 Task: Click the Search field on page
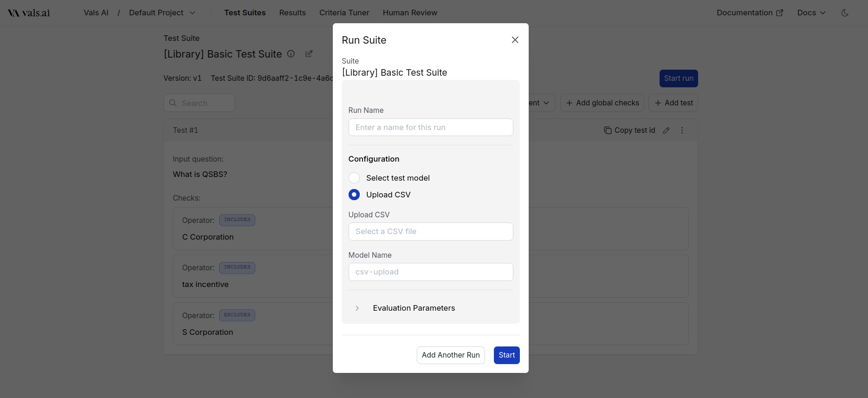pos(199,103)
